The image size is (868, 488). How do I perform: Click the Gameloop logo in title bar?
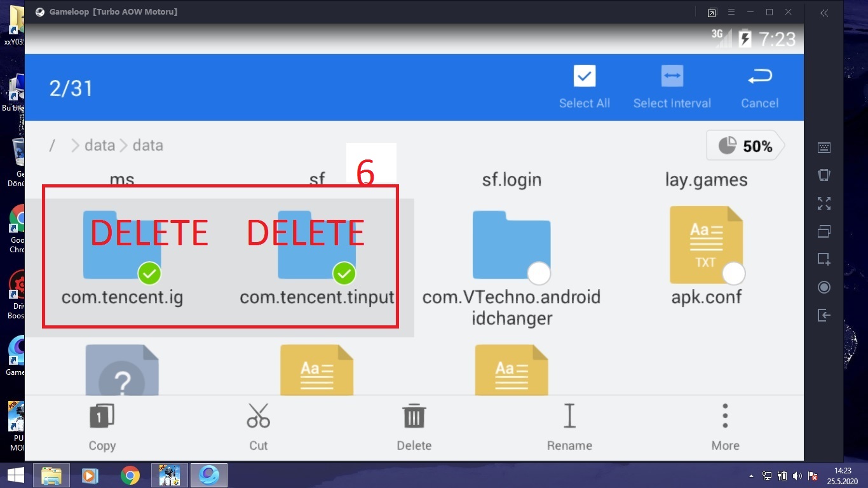41,12
